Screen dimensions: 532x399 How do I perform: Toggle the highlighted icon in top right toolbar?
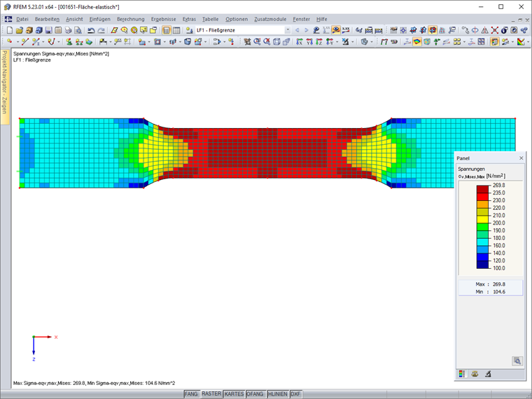pyautogui.click(x=433, y=30)
